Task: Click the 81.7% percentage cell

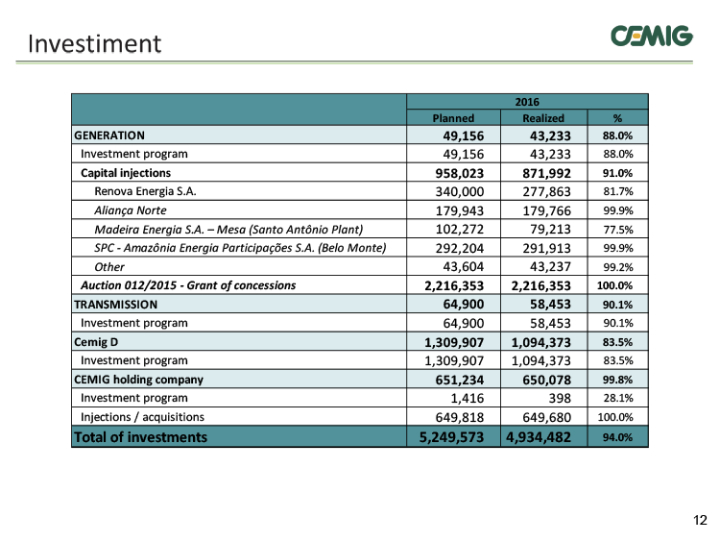Action: point(618,192)
